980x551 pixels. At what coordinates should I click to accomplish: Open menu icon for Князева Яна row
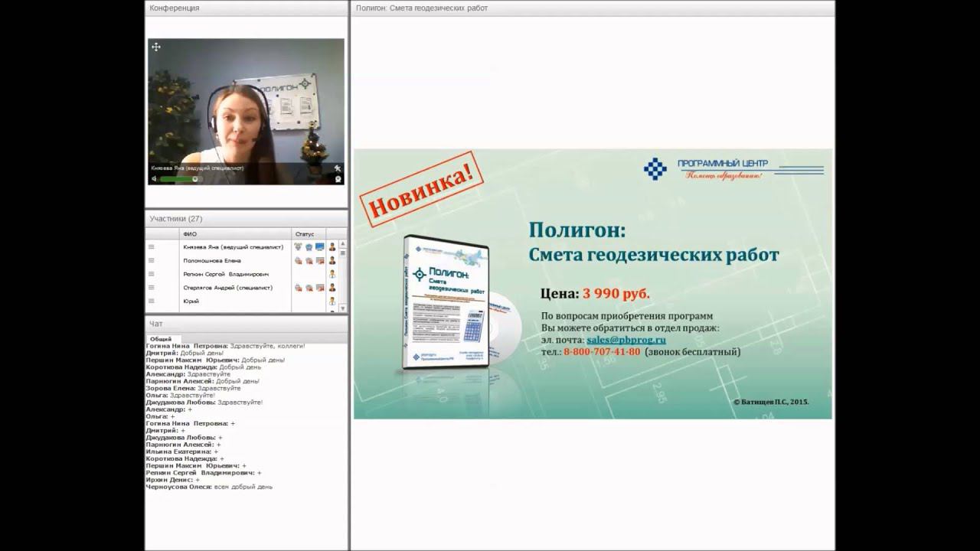coord(152,247)
